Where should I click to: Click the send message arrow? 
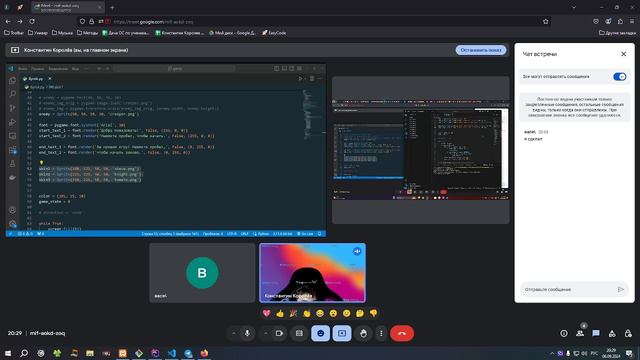(620, 289)
